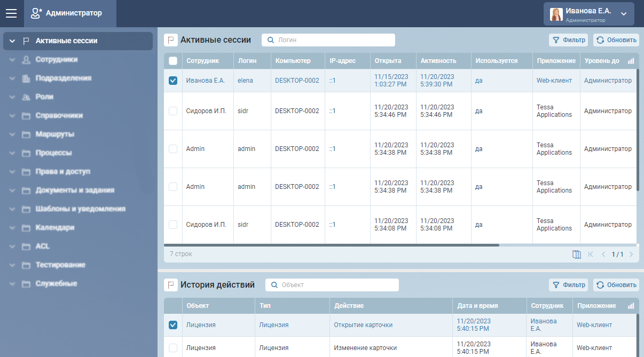Toggle select-all checkbox in sessions table header
This screenshot has height=357, width=644.
(173, 61)
